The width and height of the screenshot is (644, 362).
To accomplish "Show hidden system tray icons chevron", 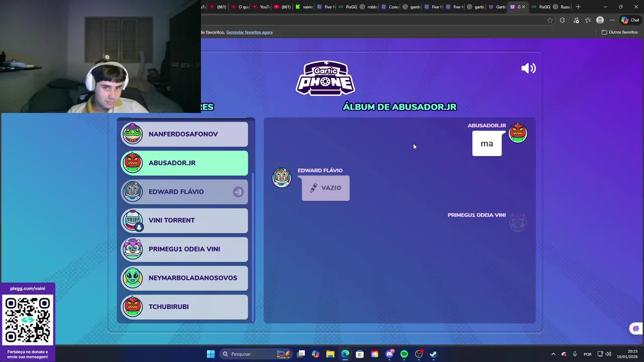I will 553,354.
